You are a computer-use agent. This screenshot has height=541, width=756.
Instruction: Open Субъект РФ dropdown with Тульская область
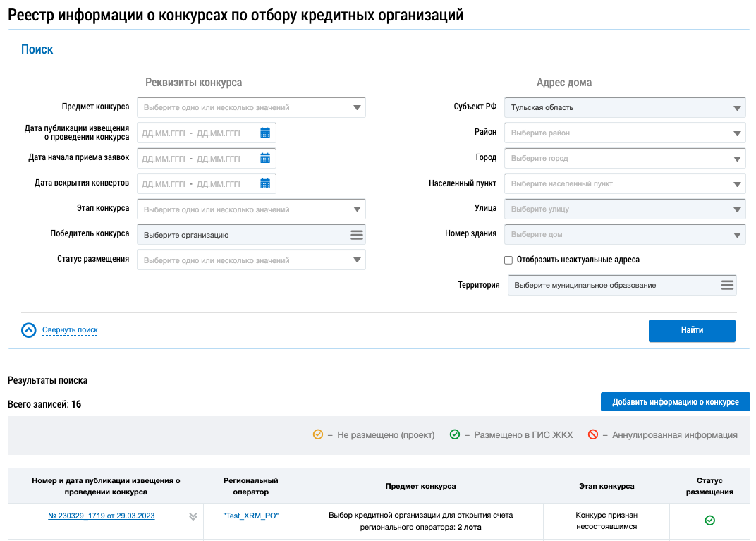[x=626, y=108]
